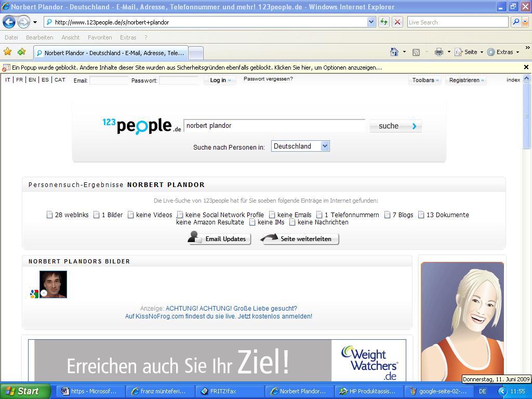Screen dimensions: 532x399
Task: Click the Log in button
Action: (220, 80)
